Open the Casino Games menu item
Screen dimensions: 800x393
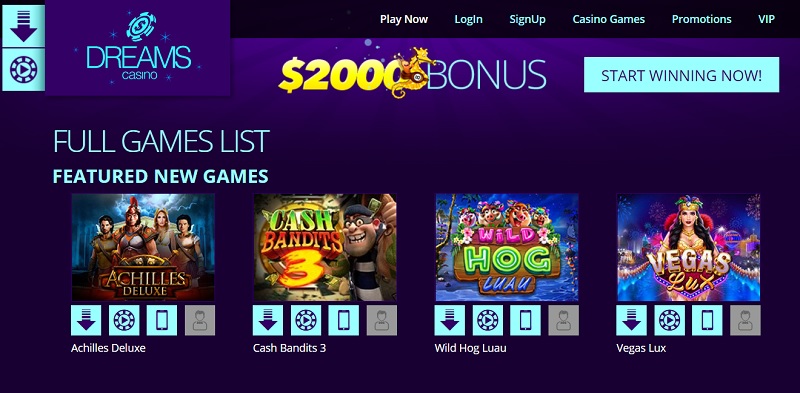[609, 19]
